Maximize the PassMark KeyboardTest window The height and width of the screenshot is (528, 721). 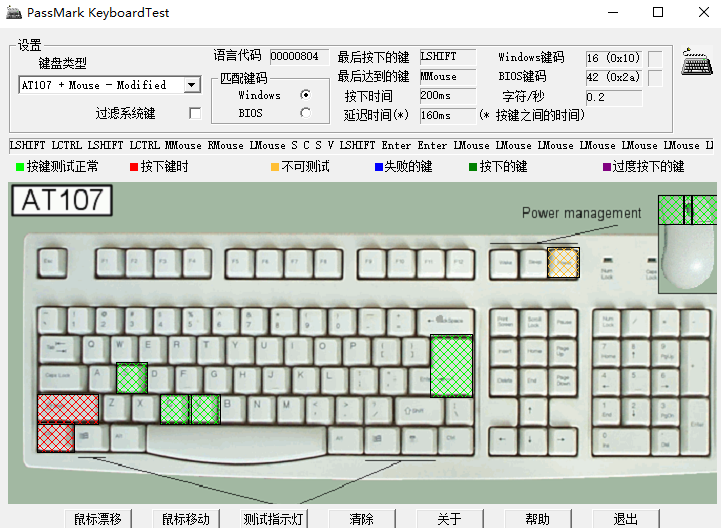click(x=658, y=12)
